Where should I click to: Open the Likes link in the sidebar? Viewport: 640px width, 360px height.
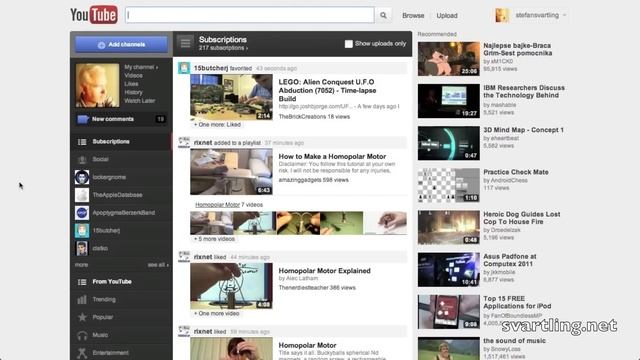131,84
